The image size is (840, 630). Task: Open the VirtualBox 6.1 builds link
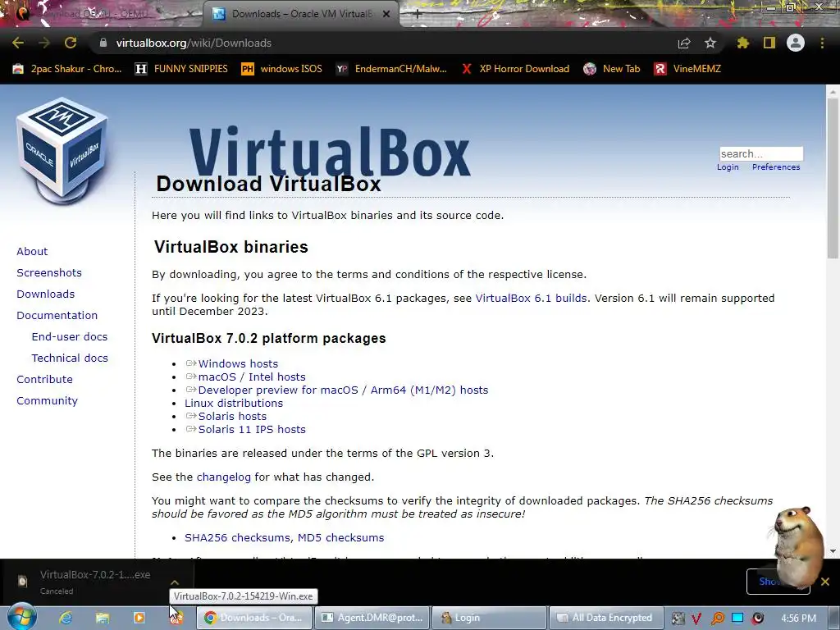pyautogui.click(x=531, y=299)
